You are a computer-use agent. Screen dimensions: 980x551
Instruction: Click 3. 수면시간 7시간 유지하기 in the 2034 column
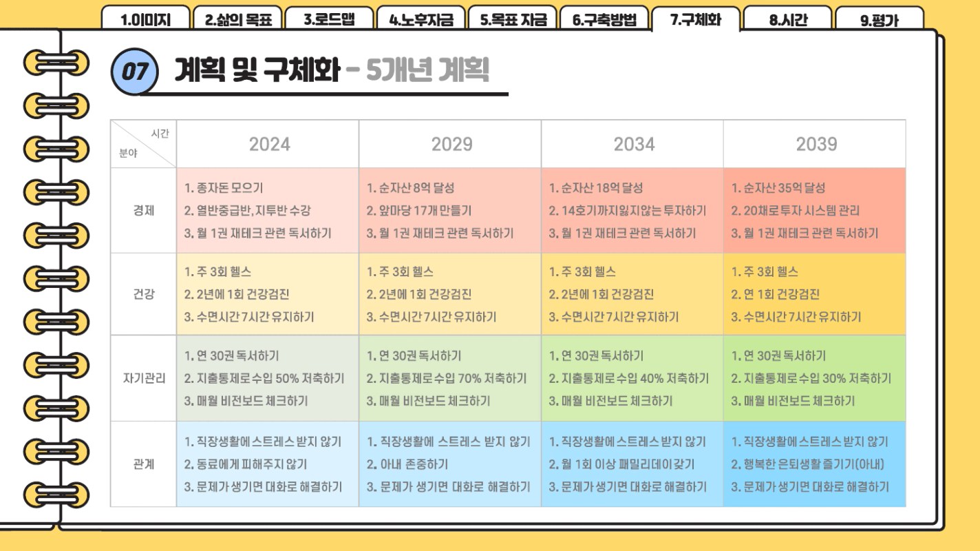click(x=614, y=318)
